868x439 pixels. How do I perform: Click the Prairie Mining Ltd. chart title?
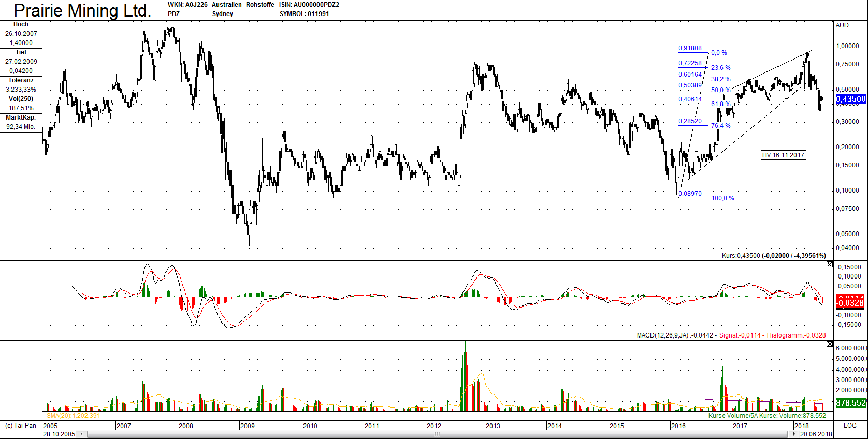tap(82, 10)
